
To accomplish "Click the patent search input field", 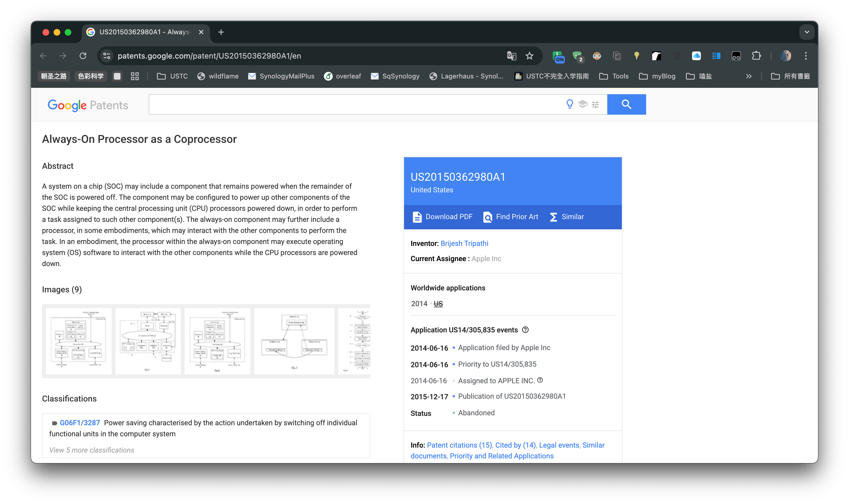I will (353, 104).
